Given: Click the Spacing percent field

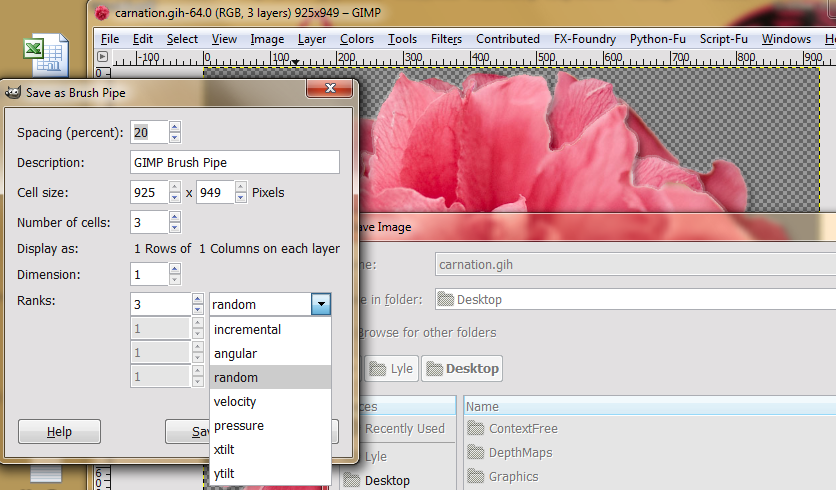Looking at the screenshot, I should 149,132.
